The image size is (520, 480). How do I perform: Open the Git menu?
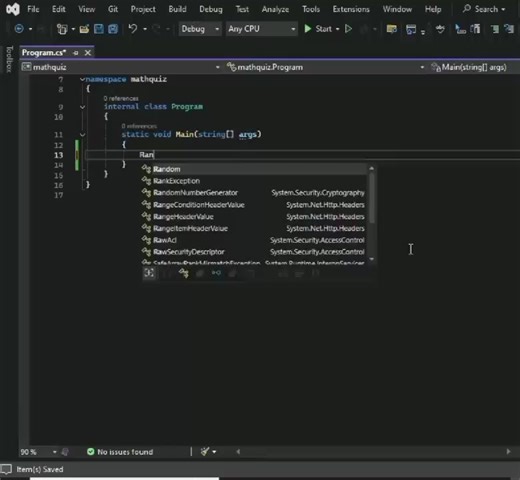(x=113, y=9)
